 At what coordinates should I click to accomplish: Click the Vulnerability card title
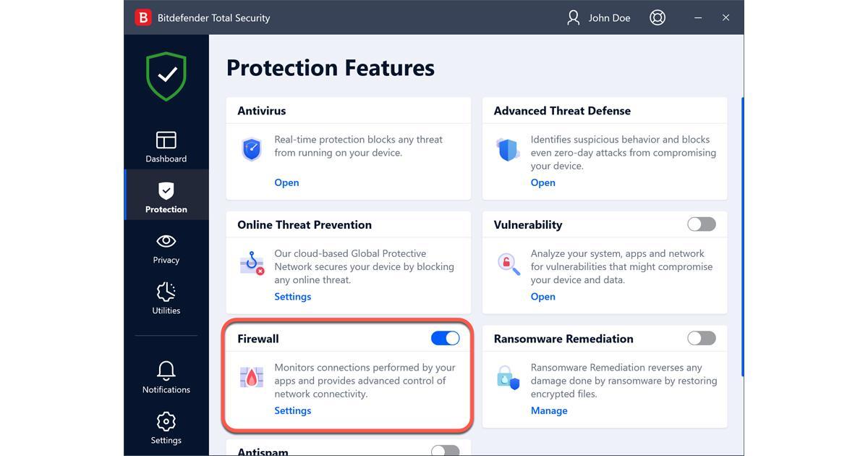pos(528,224)
